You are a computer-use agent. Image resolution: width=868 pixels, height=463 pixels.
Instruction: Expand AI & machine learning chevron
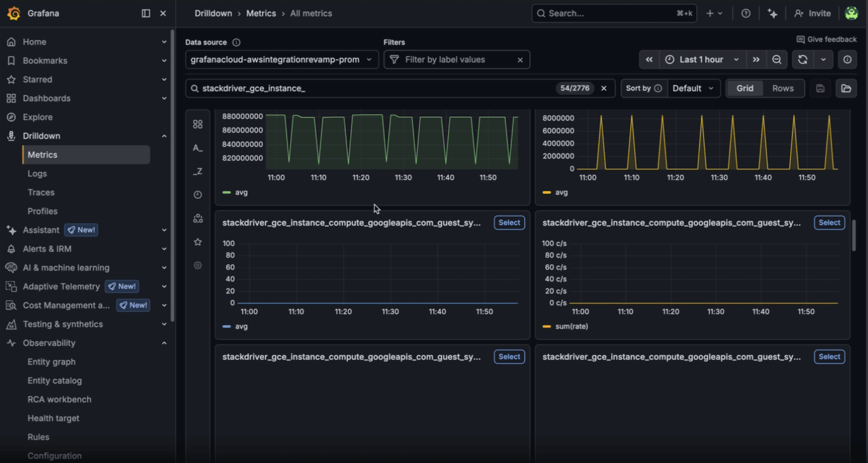(x=164, y=268)
